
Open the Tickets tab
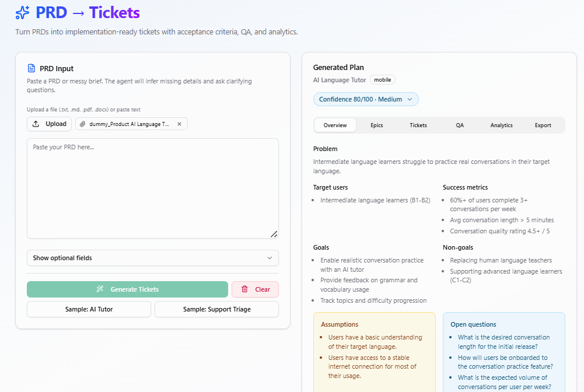click(418, 125)
